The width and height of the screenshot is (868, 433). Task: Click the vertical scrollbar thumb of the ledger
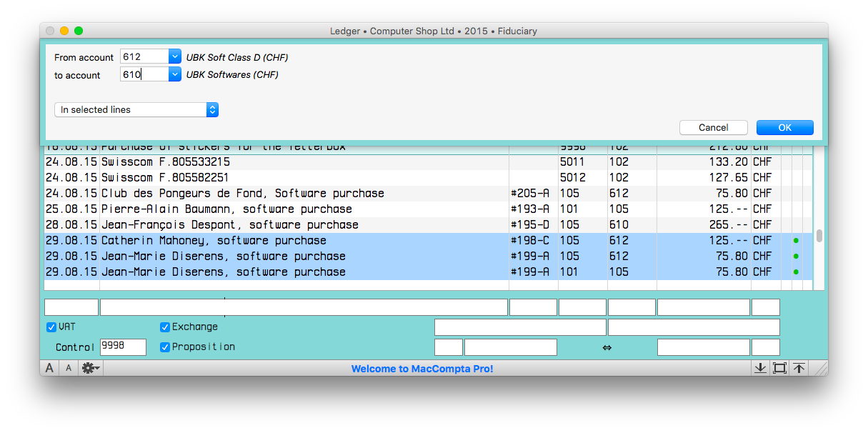[819, 236]
